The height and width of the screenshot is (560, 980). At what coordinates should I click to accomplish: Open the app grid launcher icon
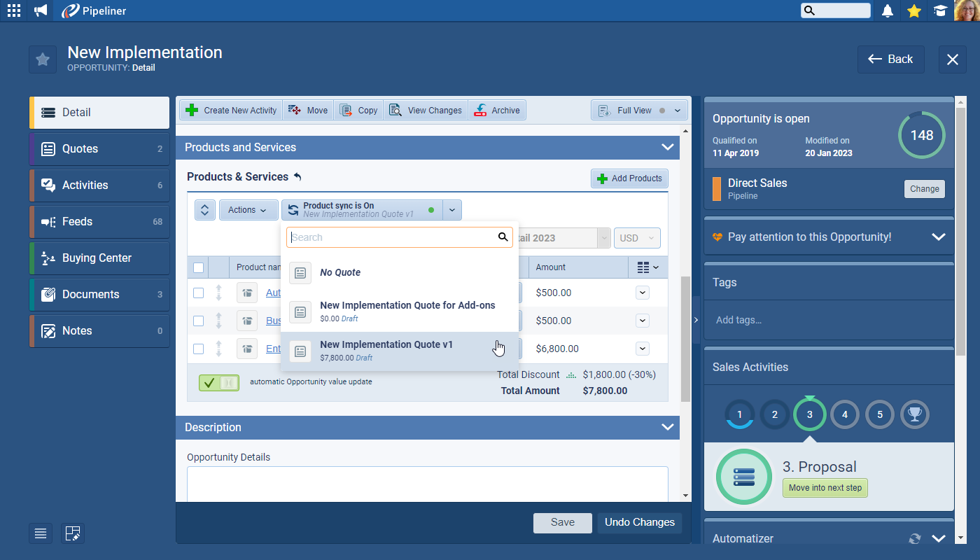[x=13, y=10]
